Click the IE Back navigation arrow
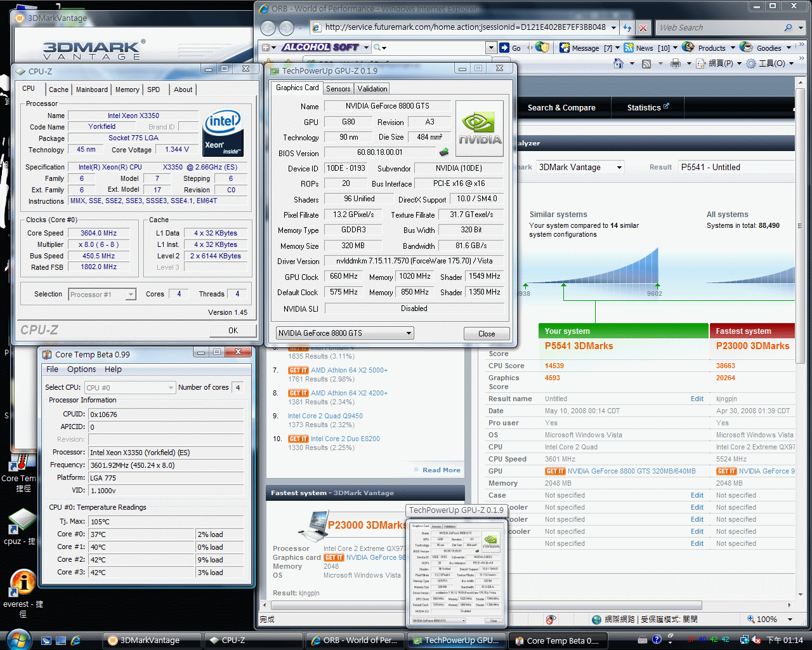This screenshot has height=650, width=812. click(268, 28)
